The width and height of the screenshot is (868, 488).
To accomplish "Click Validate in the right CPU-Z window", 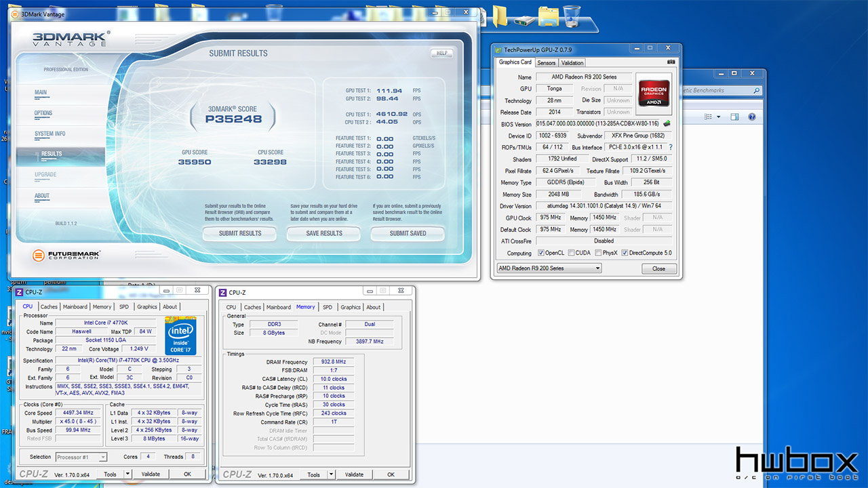I will [354, 474].
